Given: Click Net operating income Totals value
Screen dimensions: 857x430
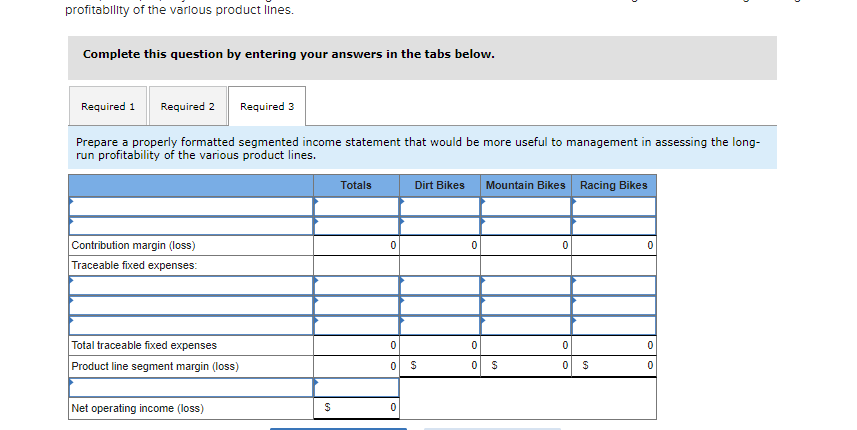Looking at the screenshot, I should pos(356,408).
